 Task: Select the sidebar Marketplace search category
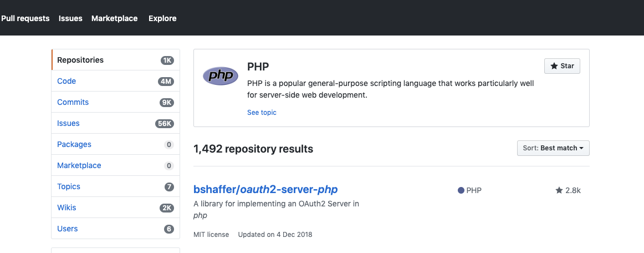tap(115, 165)
